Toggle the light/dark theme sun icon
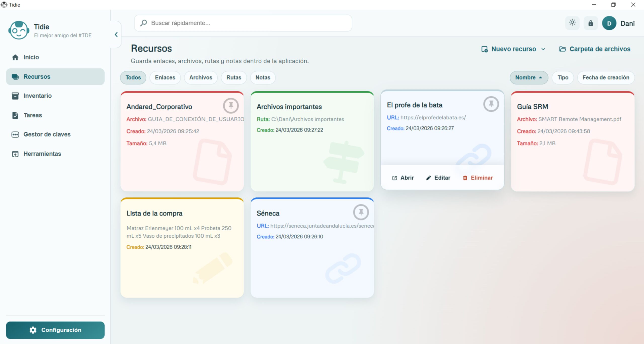The height and width of the screenshot is (344, 644). coord(572,23)
